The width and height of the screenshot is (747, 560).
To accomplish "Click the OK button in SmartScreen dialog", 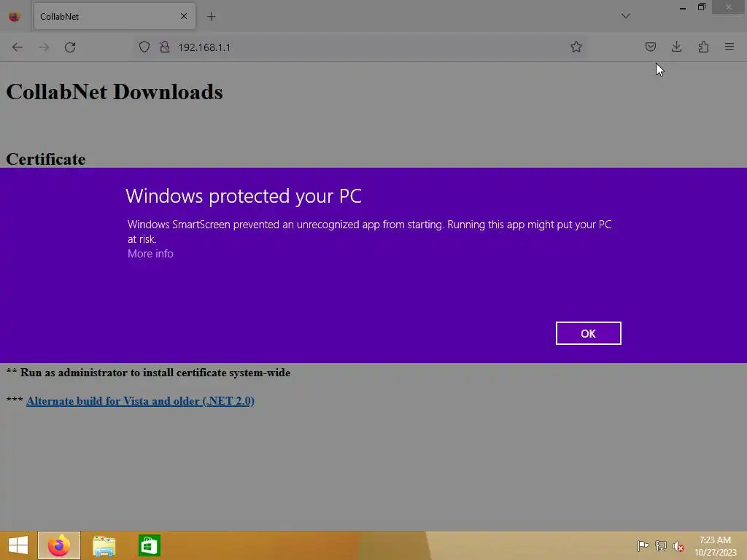I will (588, 333).
